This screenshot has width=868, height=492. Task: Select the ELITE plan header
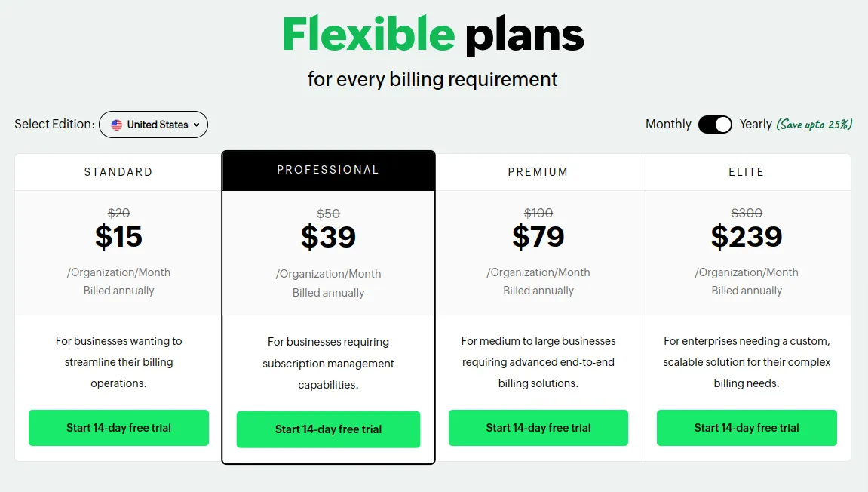pos(747,172)
